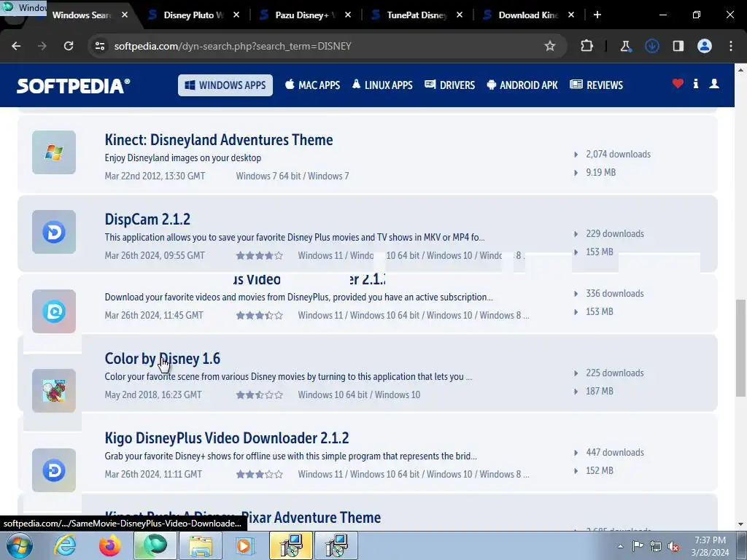747x560 pixels.
Task: Open favorites heart icon on Softpedia
Action: point(678,84)
